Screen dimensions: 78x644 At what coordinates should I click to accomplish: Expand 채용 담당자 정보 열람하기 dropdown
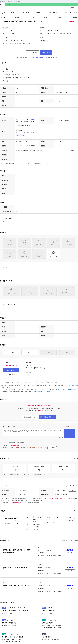[x=47, y=417]
